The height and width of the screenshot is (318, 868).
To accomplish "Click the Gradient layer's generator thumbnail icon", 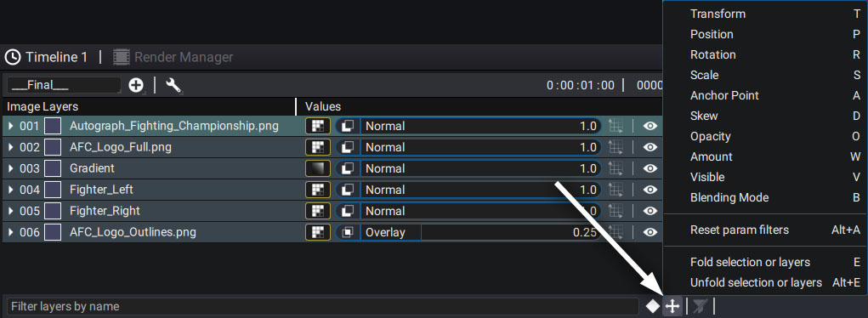I will coord(318,168).
